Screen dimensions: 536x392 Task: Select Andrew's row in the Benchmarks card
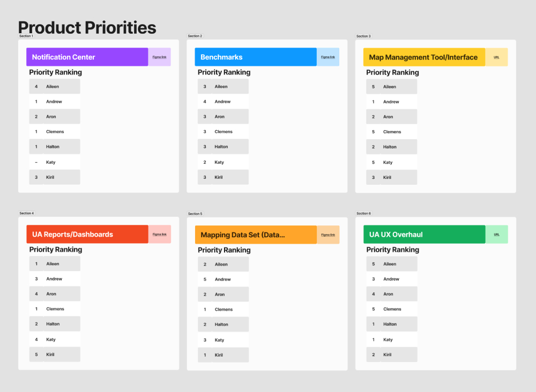pos(222,102)
